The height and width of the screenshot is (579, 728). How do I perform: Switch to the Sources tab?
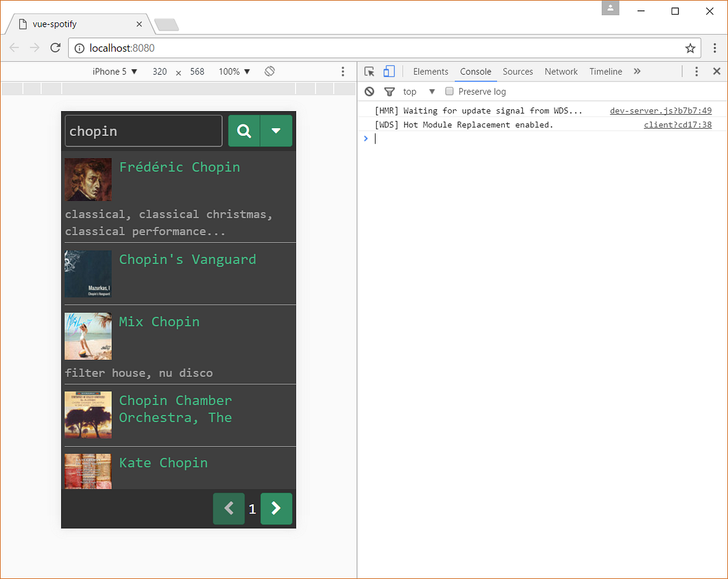(517, 71)
